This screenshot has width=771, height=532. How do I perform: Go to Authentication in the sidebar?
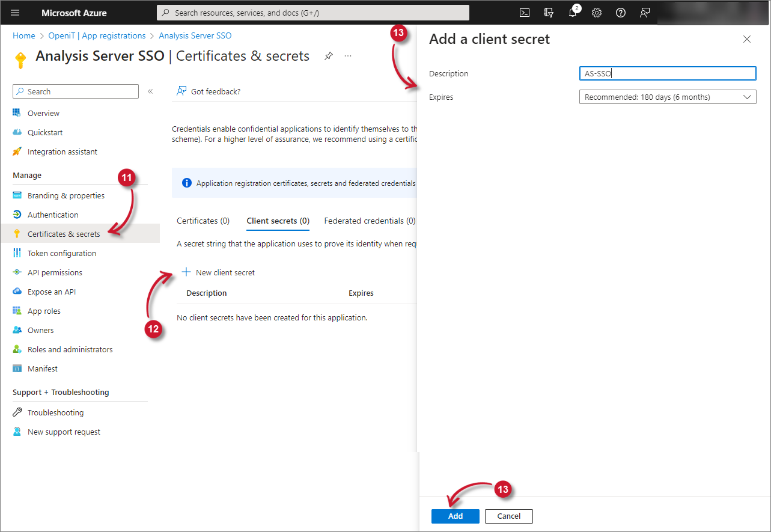(x=53, y=215)
